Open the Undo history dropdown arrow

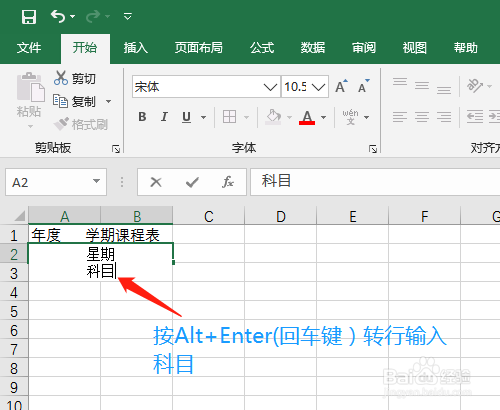[73, 16]
